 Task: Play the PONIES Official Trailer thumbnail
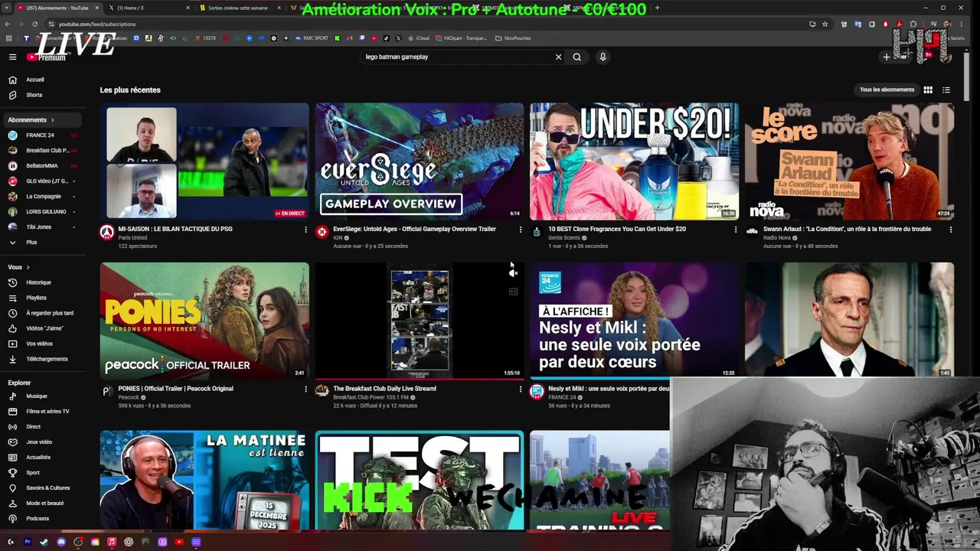tap(204, 321)
